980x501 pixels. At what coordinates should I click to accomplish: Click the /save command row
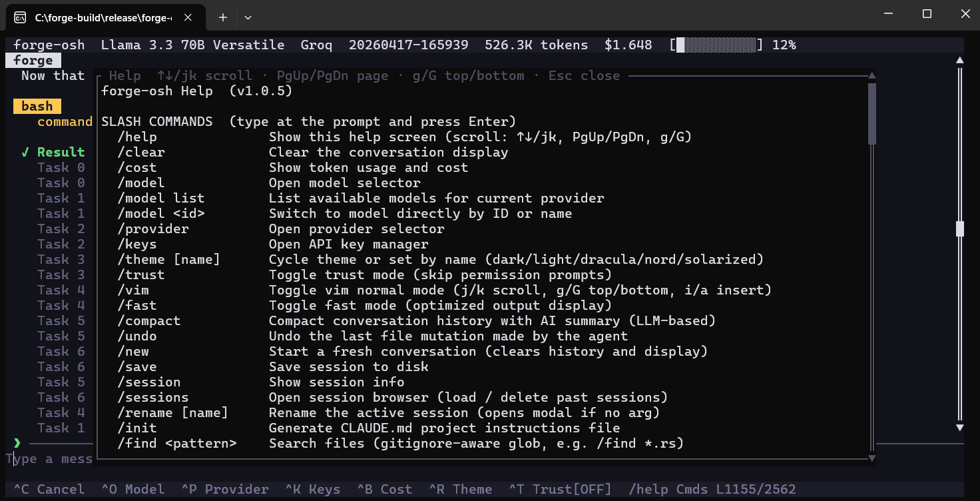(x=273, y=367)
